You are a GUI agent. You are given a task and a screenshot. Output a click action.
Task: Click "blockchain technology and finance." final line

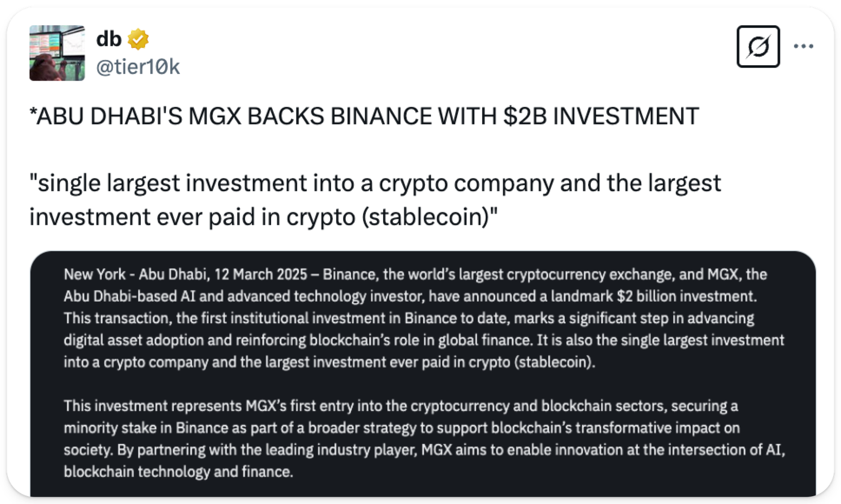[x=178, y=471]
